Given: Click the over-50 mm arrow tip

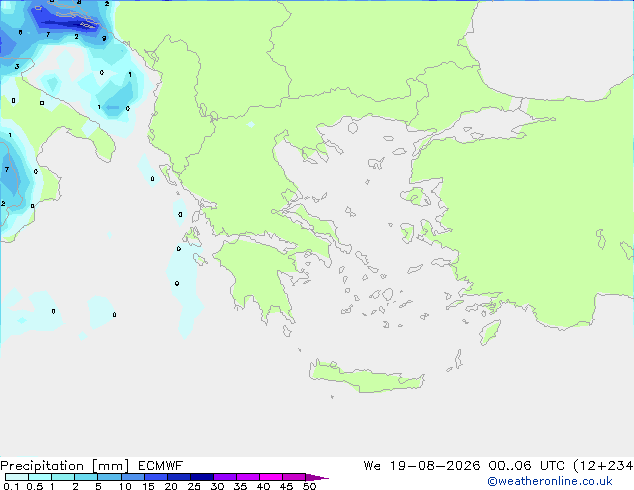Looking at the screenshot, I should pyautogui.click(x=317, y=477).
